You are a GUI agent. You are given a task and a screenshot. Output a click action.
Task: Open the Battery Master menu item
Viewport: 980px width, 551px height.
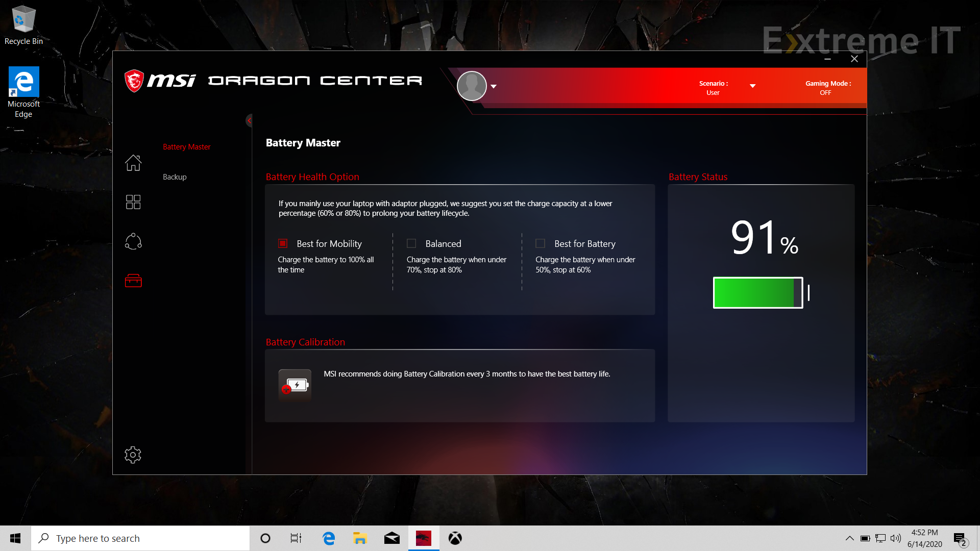point(186,147)
